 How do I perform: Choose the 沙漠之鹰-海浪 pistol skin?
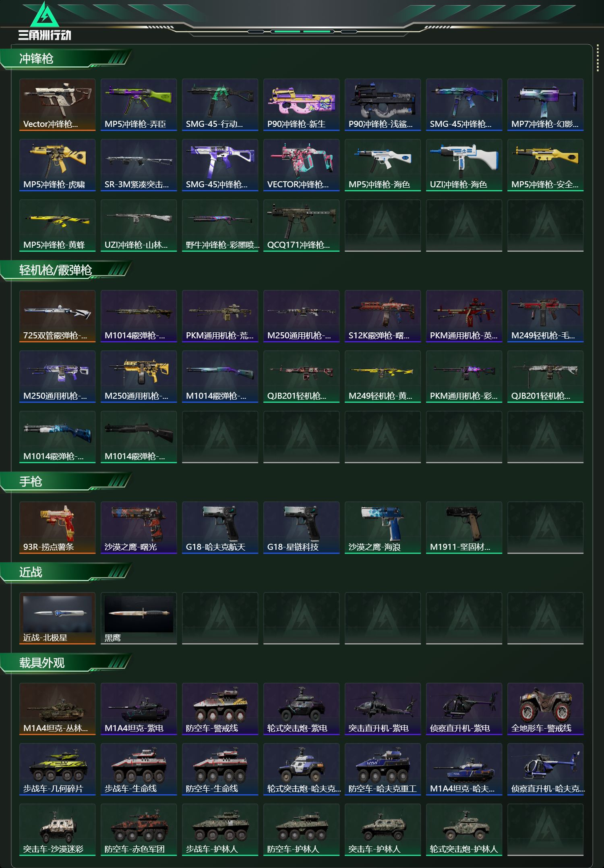[x=383, y=528]
